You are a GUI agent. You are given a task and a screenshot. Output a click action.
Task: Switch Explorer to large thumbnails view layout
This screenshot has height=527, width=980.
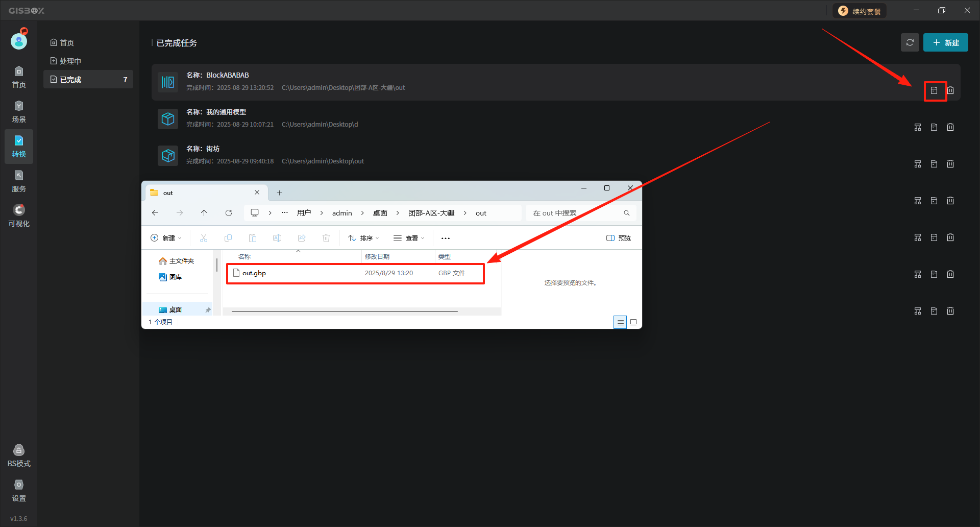pyautogui.click(x=633, y=322)
